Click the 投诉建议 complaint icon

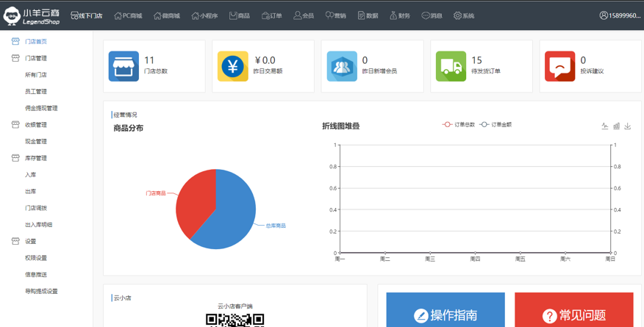[559, 66]
